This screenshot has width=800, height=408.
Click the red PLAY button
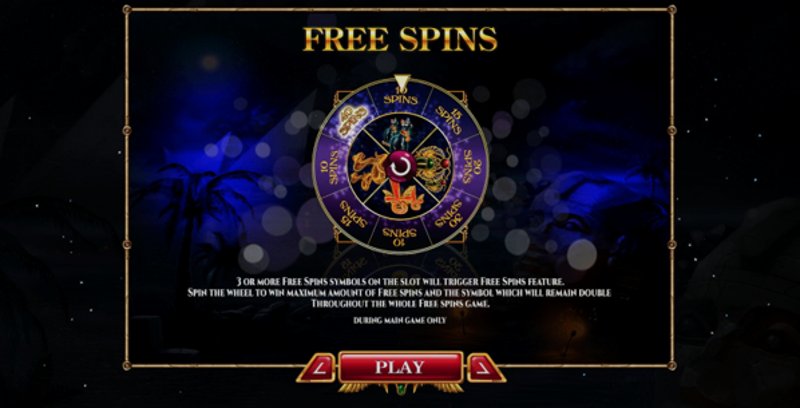(401, 367)
